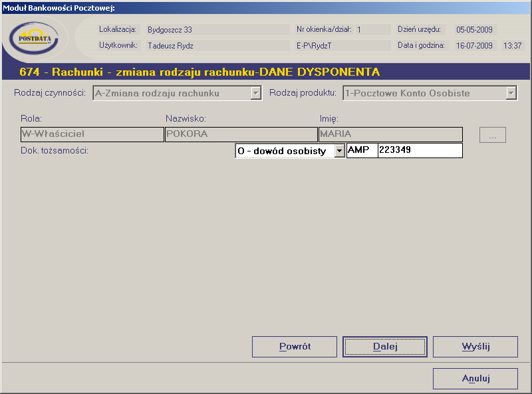Click the location text 'Bydgoszcz 33'
Image resolution: width=532 pixels, height=394 pixels.
click(170, 30)
